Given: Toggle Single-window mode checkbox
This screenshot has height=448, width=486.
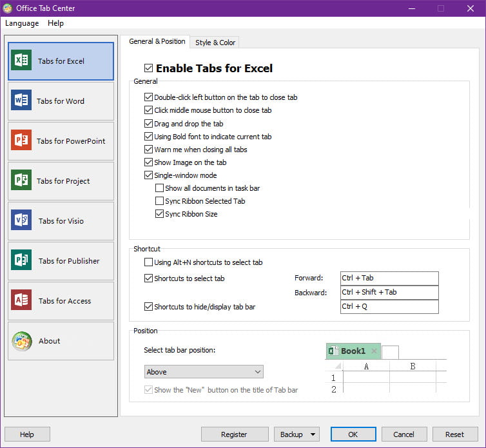Looking at the screenshot, I should [x=149, y=175].
